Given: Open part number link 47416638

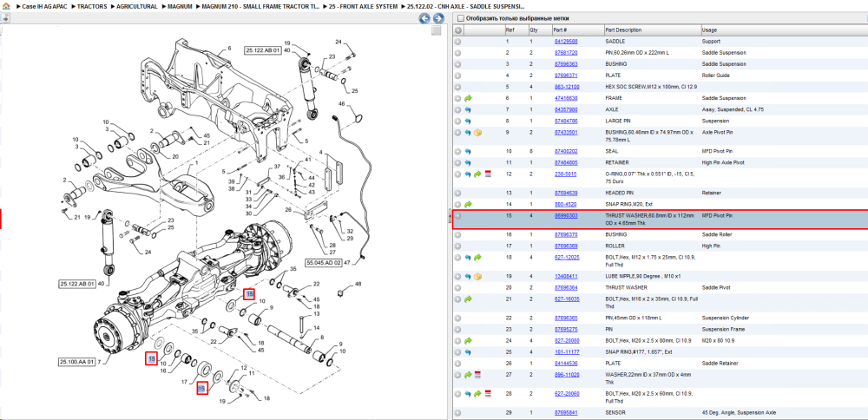Looking at the screenshot, I should pyautogui.click(x=566, y=98).
